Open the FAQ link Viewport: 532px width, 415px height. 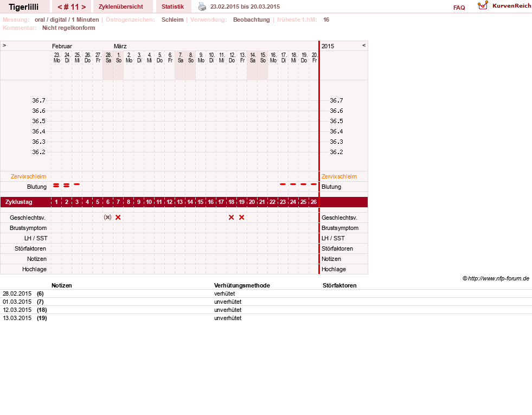459,8
